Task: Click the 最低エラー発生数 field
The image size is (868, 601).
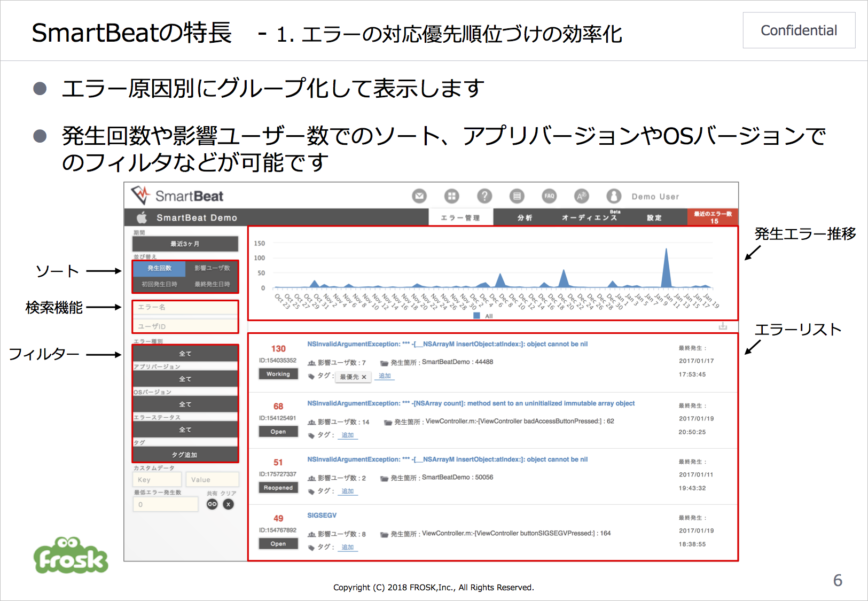Action: [x=166, y=504]
